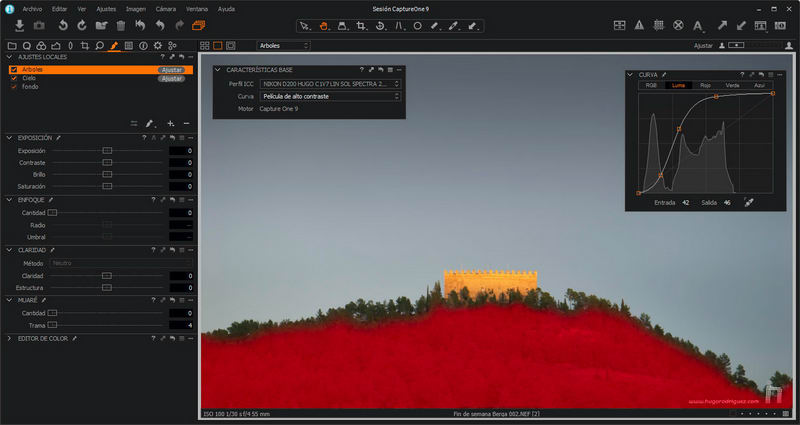Viewport: 800px width, 425px height.
Task: Open the Ventana menu
Action: pyautogui.click(x=197, y=9)
